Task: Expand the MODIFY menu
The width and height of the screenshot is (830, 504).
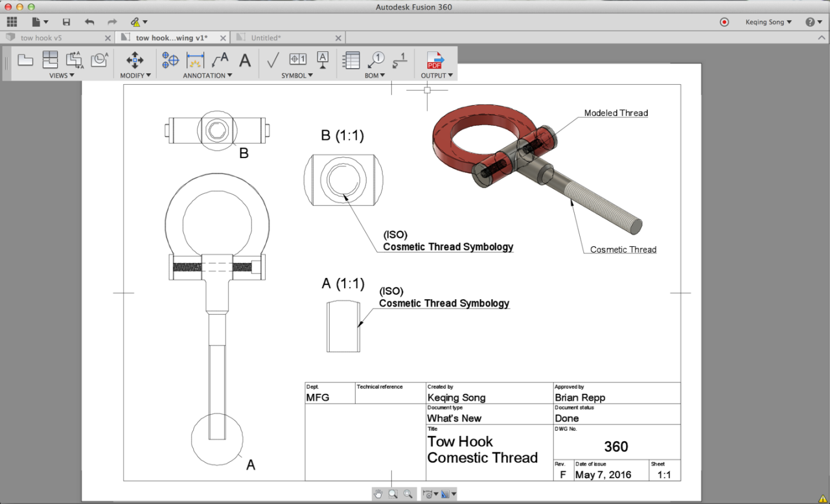Action: pyautogui.click(x=135, y=76)
